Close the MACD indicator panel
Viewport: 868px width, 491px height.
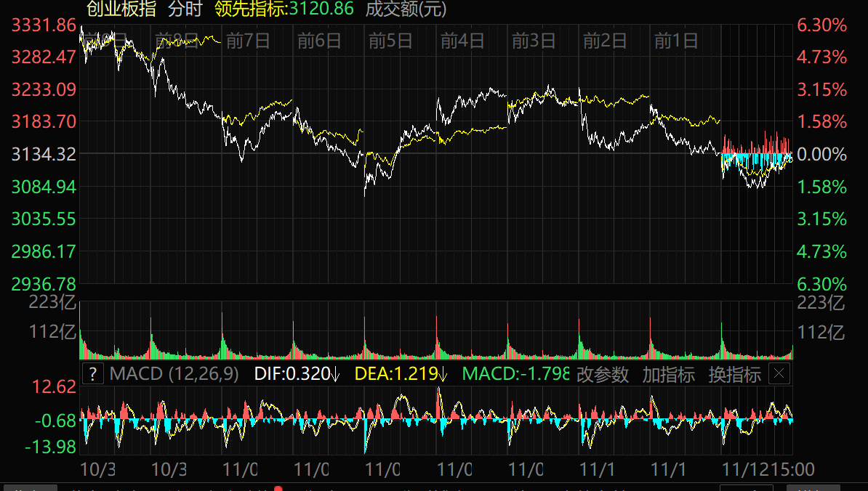coord(779,375)
